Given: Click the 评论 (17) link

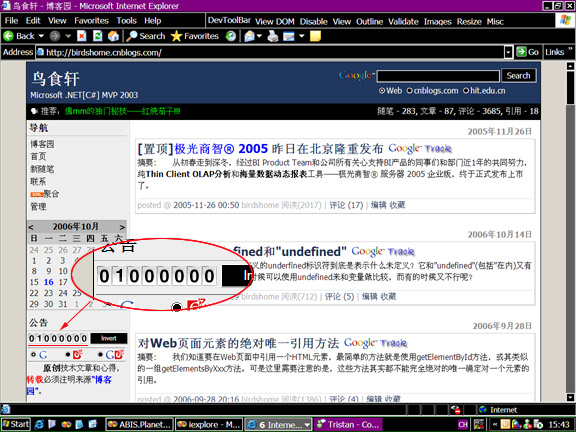Looking at the screenshot, I should 346,205.
